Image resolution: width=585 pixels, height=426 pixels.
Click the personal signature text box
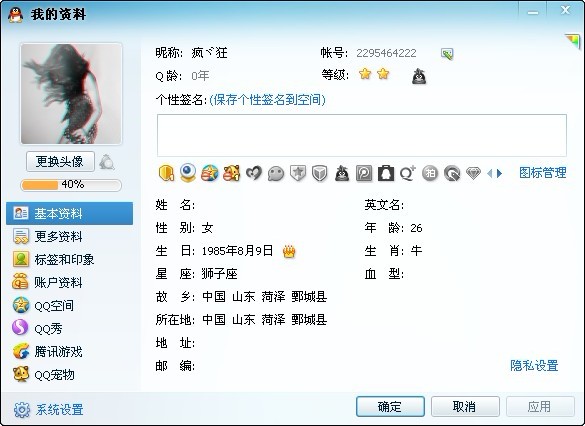click(362, 135)
